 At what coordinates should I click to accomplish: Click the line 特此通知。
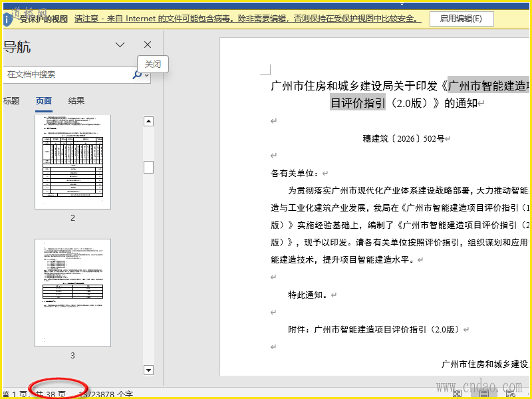tap(309, 295)
